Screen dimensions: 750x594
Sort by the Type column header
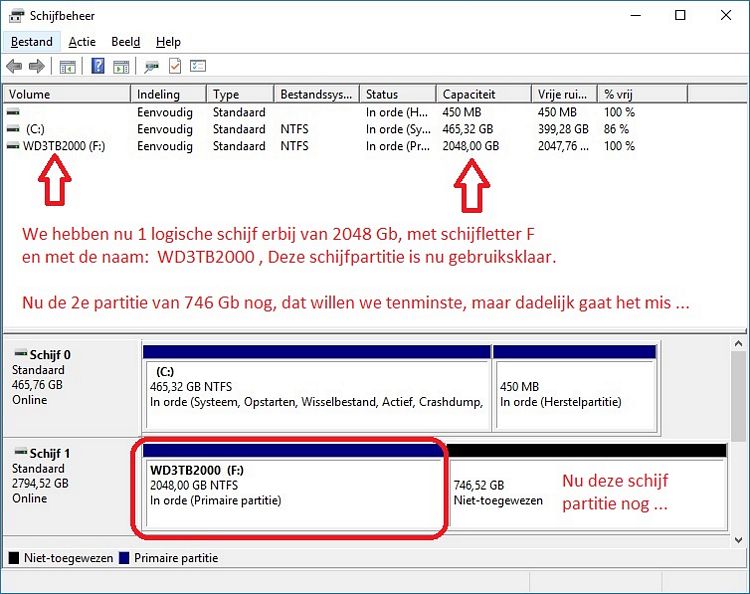pyautogui.click(x=240, y=94)
